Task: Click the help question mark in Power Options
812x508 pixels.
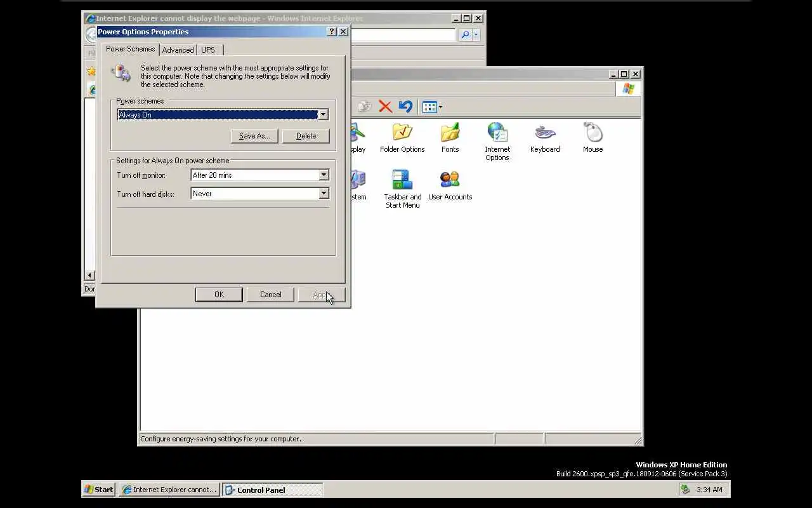Action: (332, 32)
